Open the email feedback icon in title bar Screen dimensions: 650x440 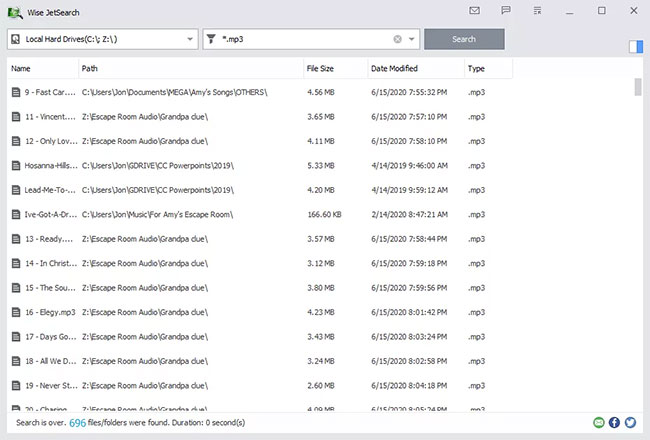(475, 10)
